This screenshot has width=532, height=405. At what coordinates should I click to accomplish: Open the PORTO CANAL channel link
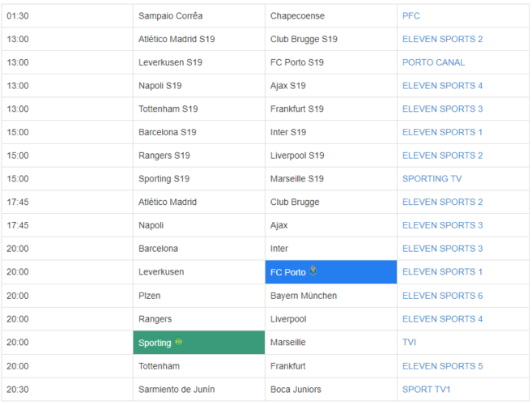click(433, 62)
